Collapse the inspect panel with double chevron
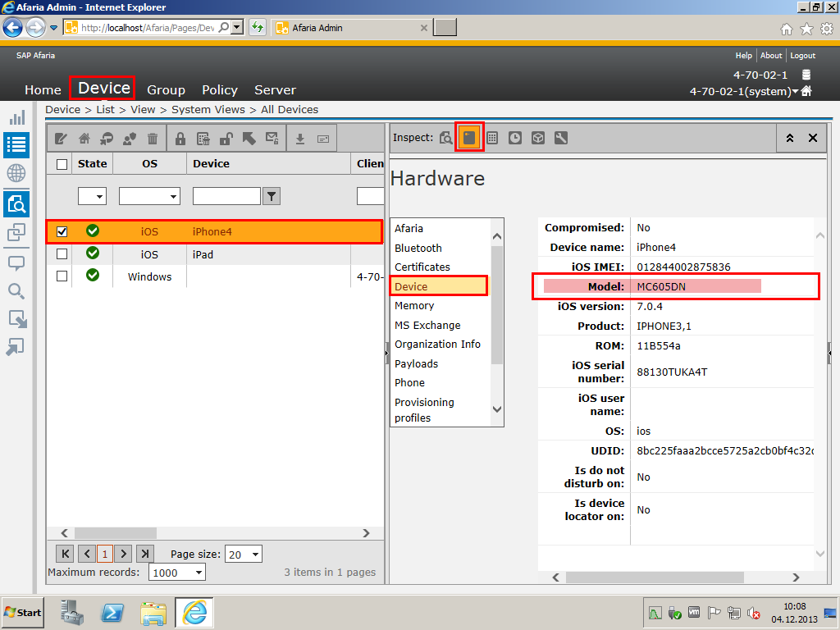This screenshot has width=840, height=630. pyautogui.click(x=790, y=138)
